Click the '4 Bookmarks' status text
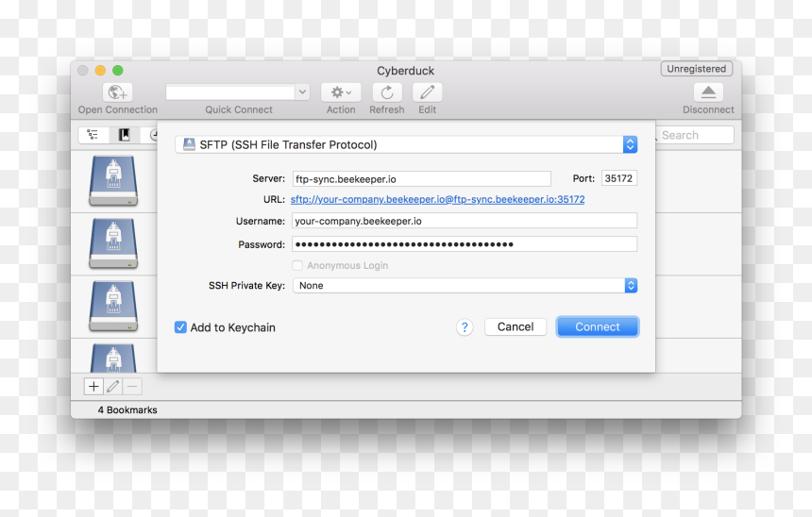 coord(127,409)
